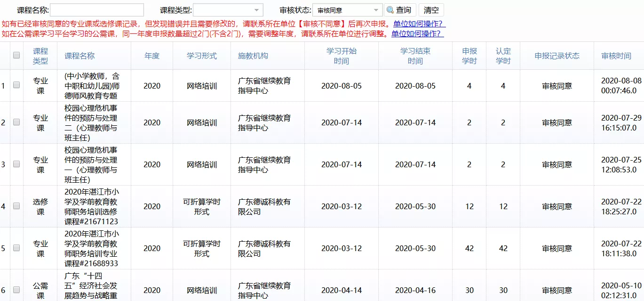Select course name 师德师风教育专题 in row 1
This screenshot has width=644, height=301.
(92, 86)
